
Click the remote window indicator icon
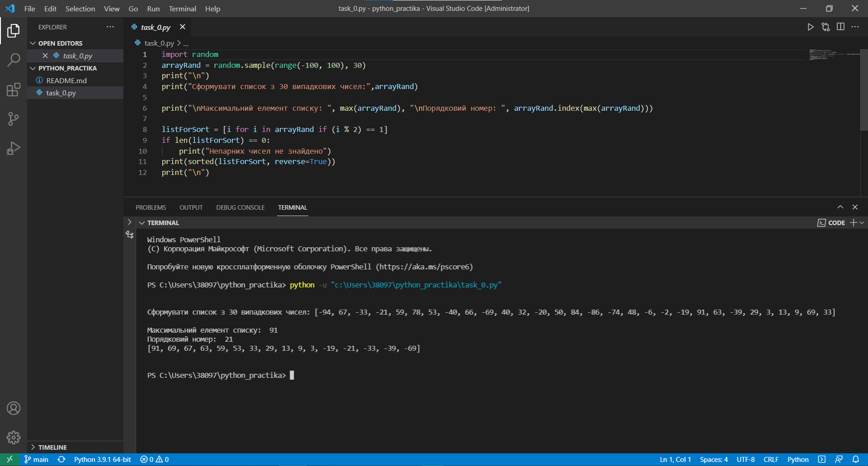point(9,459)
